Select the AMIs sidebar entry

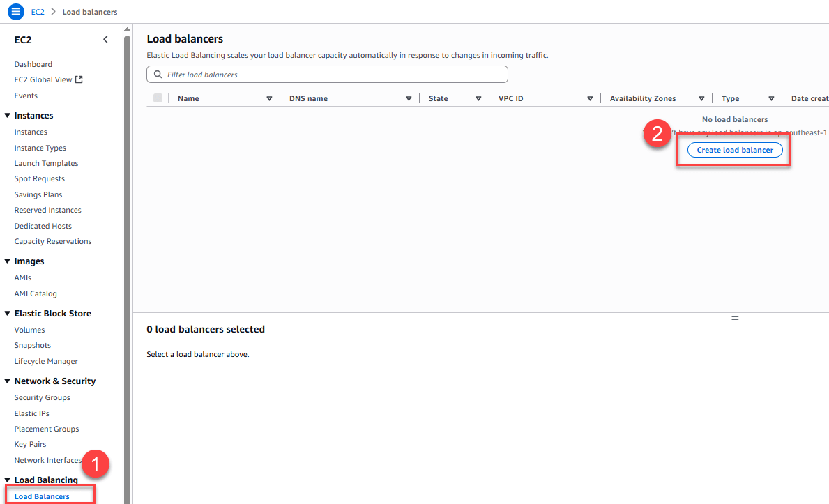coord(23,277)
